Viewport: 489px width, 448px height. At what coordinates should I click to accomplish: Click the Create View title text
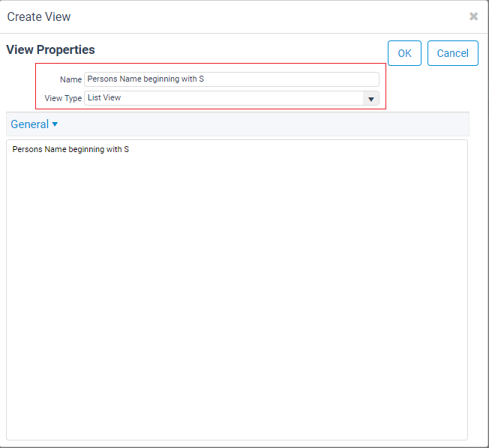pyautogui.click(x=39, y=16)
